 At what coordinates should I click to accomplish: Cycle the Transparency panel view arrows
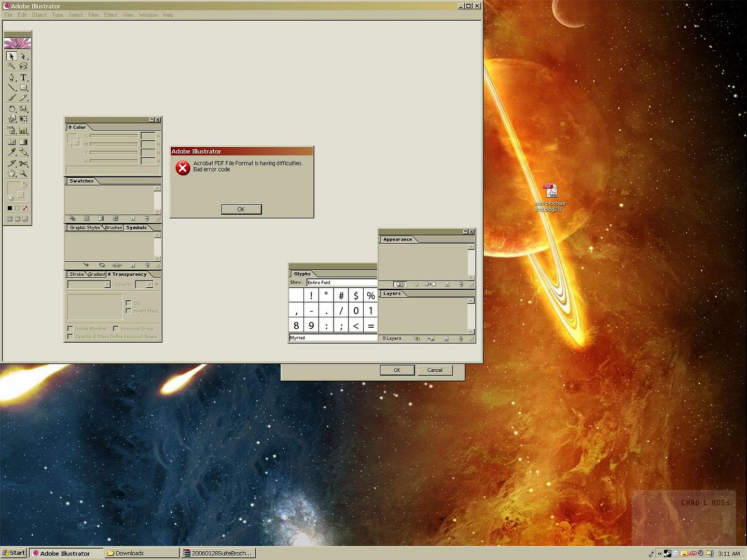[109, 274]
